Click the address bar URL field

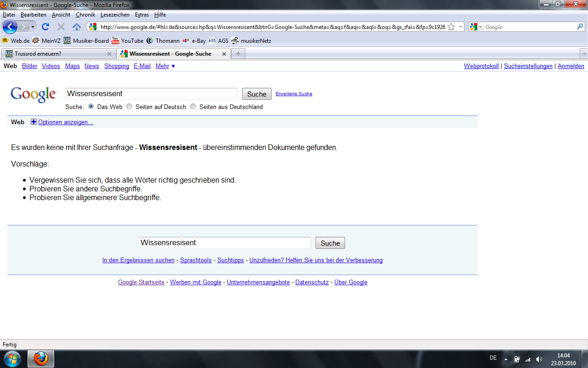tap(272, 27)
